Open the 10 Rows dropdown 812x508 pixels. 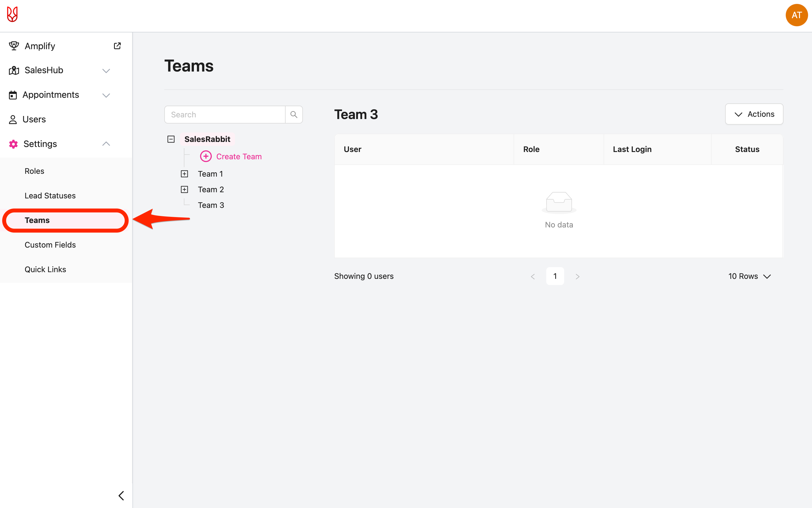[x=749, y=276]
